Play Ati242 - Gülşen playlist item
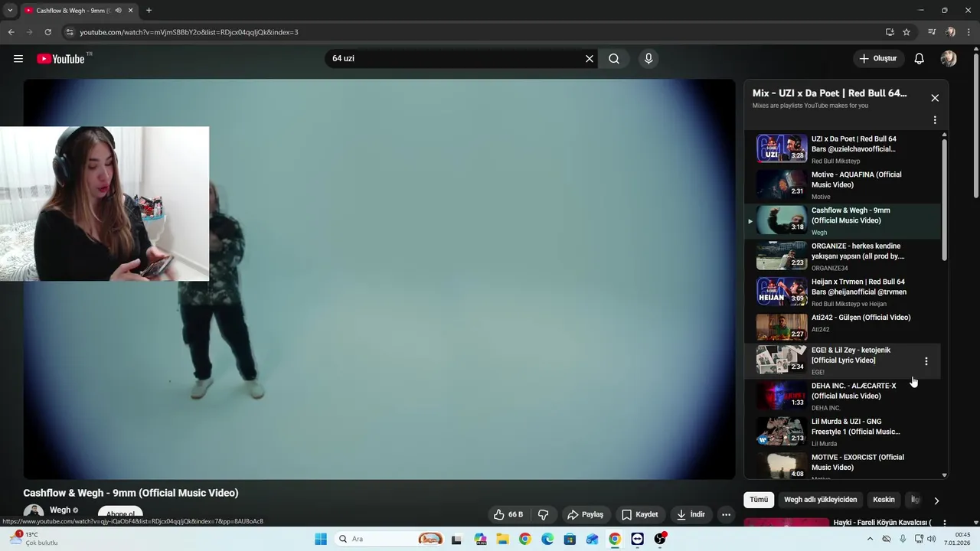Viewport: 980px width, 551px height. (x=842, y=328)
